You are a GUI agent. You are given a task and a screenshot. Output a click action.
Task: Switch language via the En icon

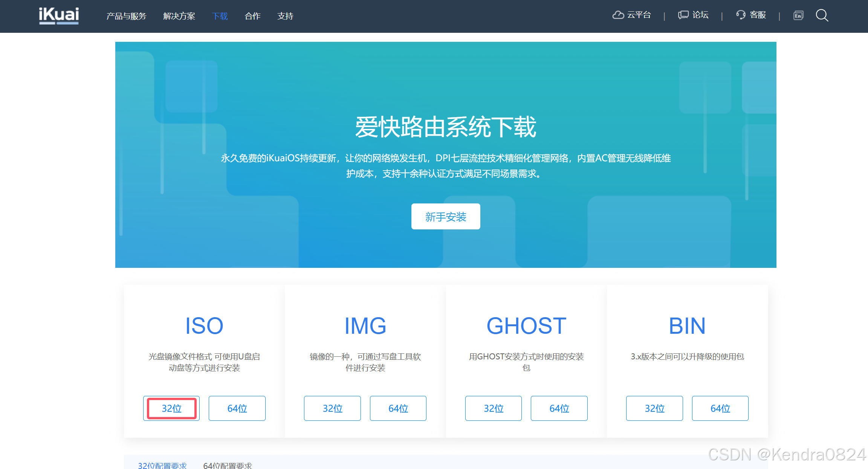click(x=798, y=15)
